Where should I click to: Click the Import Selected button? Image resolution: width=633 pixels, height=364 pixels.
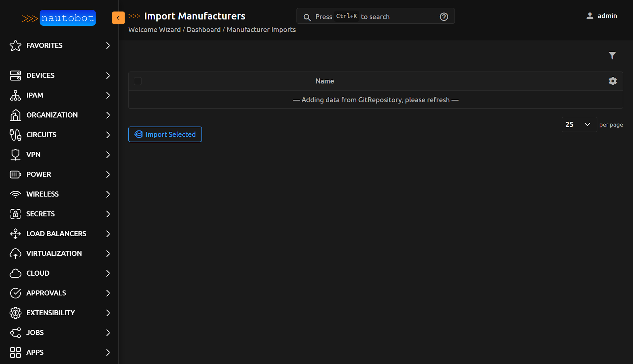coord(165,134)
